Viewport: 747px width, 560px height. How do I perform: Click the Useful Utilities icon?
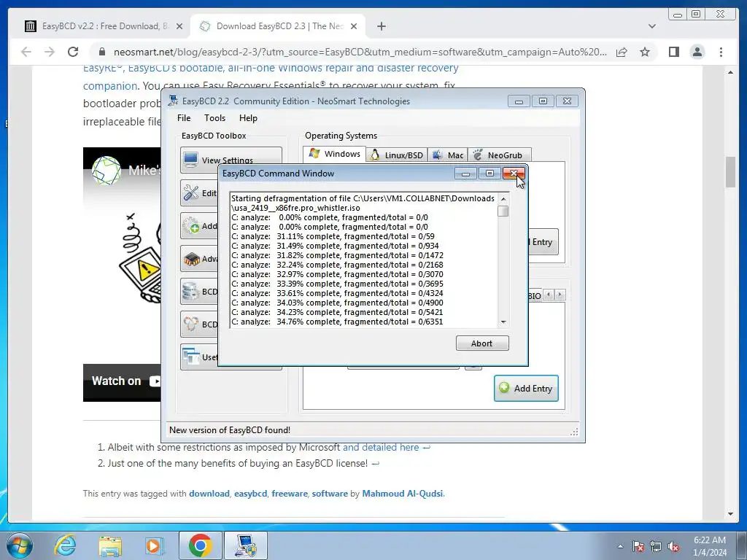pos(191,357)
